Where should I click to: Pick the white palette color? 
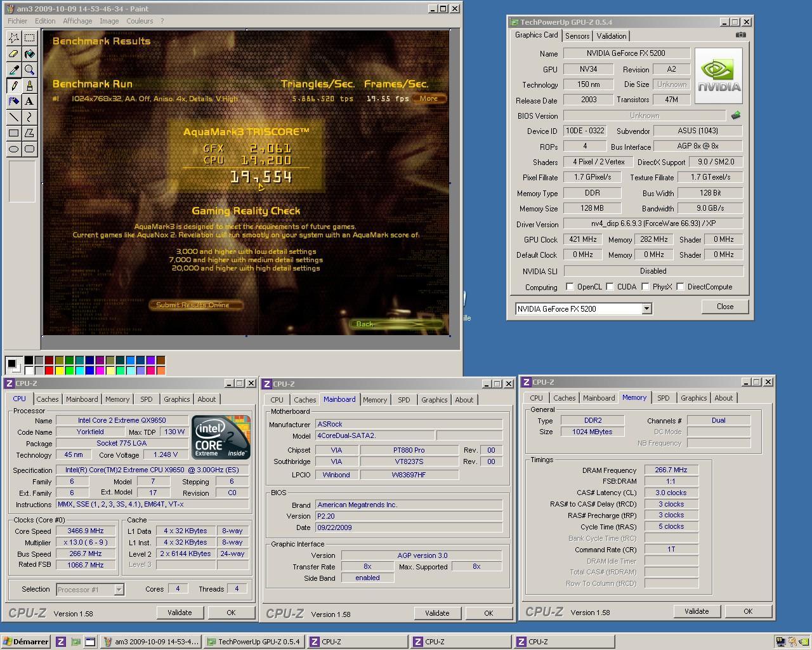point(29,371)
